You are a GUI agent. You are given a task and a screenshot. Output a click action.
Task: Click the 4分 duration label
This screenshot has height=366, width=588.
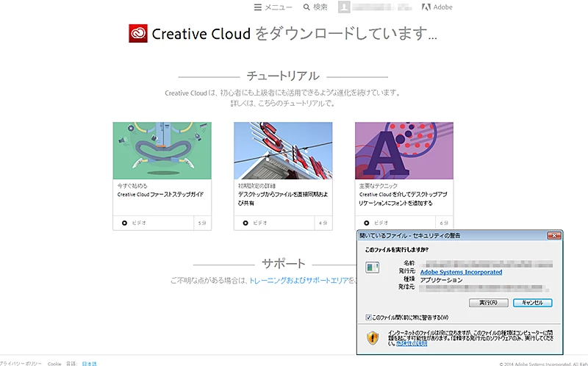323,223
